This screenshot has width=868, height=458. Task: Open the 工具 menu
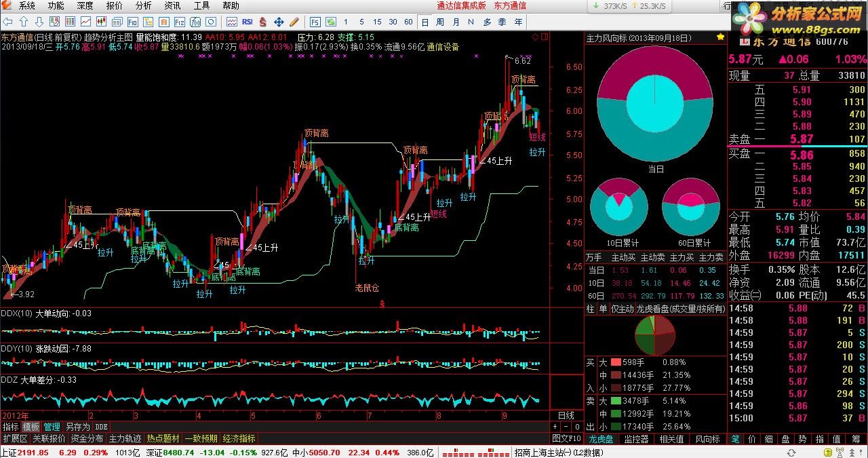202,5
